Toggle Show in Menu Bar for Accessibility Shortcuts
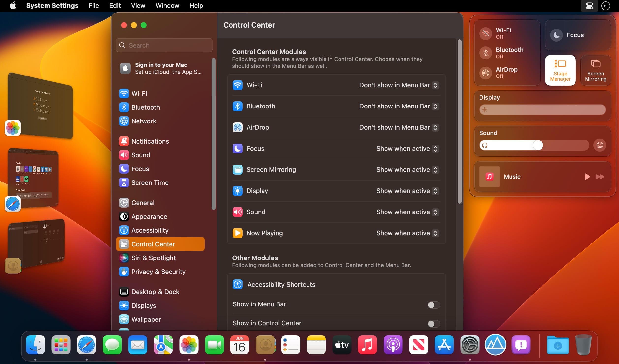 432,304
